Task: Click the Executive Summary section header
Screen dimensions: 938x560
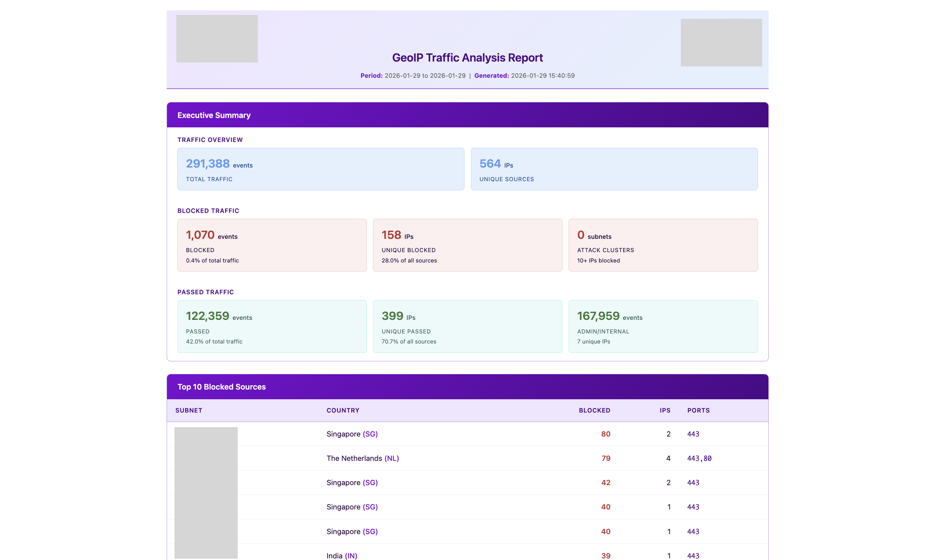Action: (214, 115)
